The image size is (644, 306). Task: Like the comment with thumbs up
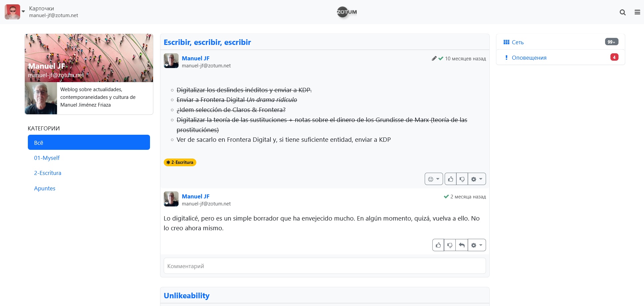point(438,245)
